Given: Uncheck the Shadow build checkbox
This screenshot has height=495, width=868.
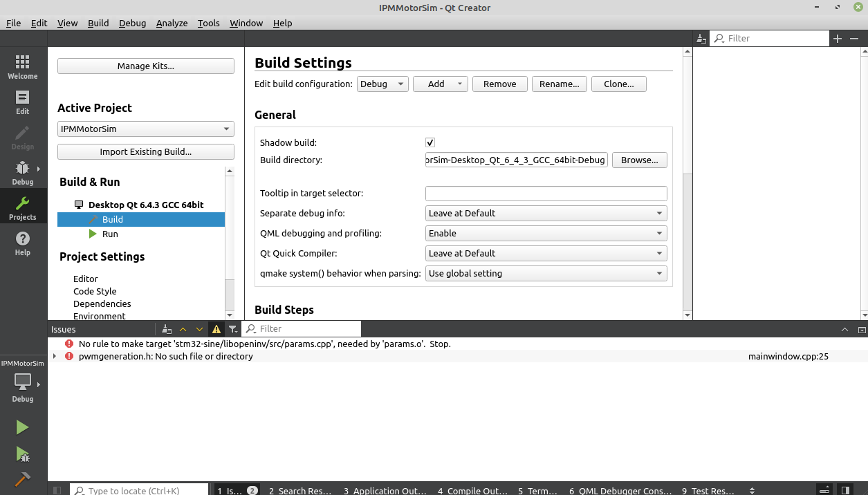Looking at the screenshot, I should pos(430,142).
